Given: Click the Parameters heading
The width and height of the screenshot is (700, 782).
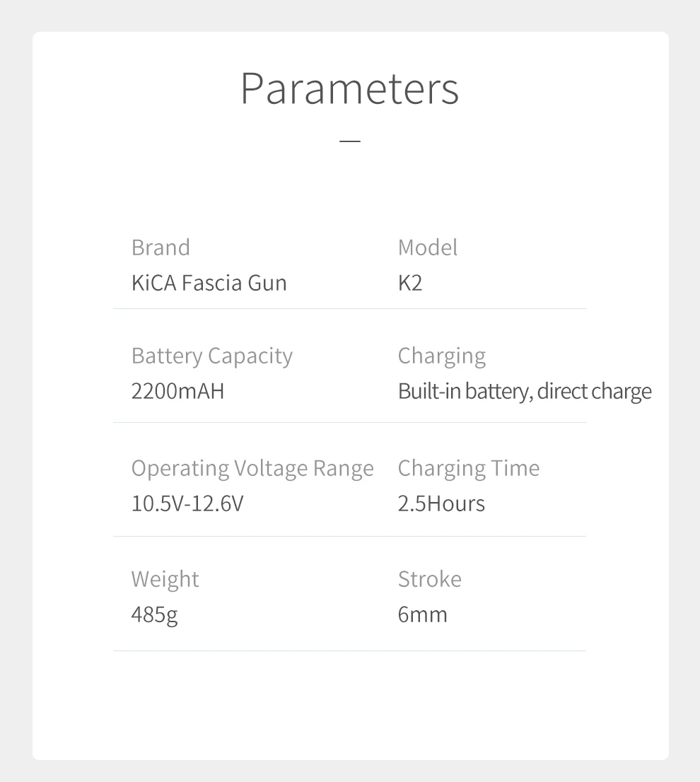Looking at the screenshot, I should [x=349, y=88].
